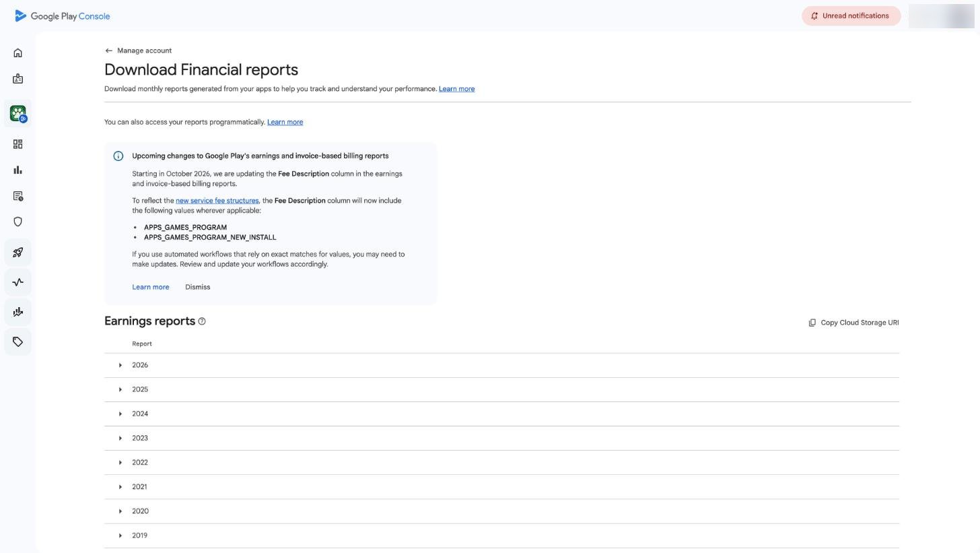Open the shield policy icon
The image size is (980, 553).
(x=18, y=222)
